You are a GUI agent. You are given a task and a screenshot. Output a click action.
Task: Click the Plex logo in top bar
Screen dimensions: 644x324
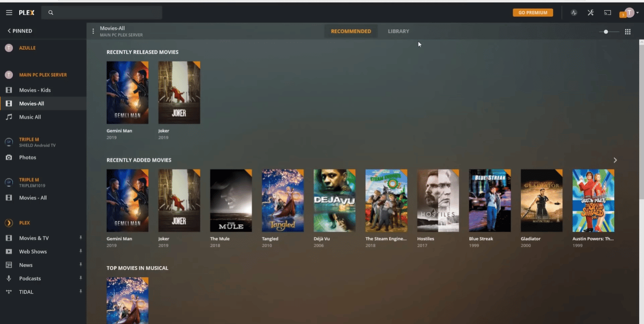click(x=27, y=13)
